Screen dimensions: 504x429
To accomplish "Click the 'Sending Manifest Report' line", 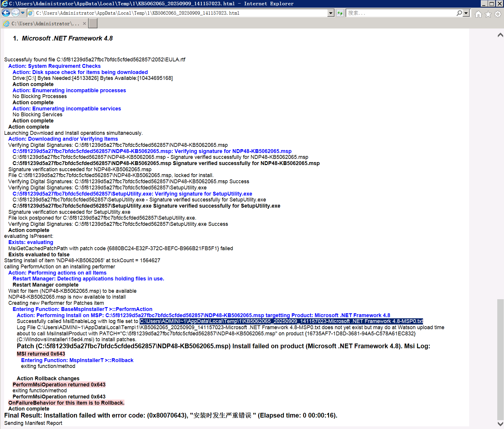I will [x=33, y=423].
